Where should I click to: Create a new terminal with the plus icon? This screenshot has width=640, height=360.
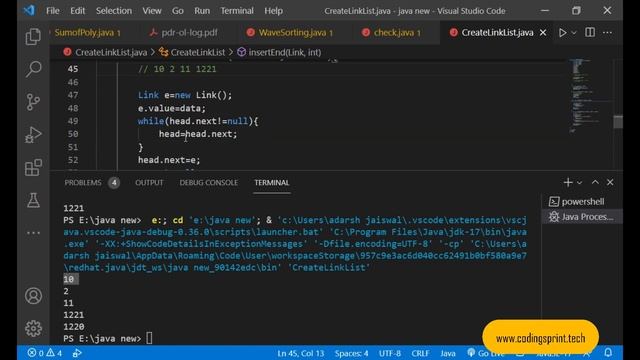pyautogui.click(x=568, y=182)
